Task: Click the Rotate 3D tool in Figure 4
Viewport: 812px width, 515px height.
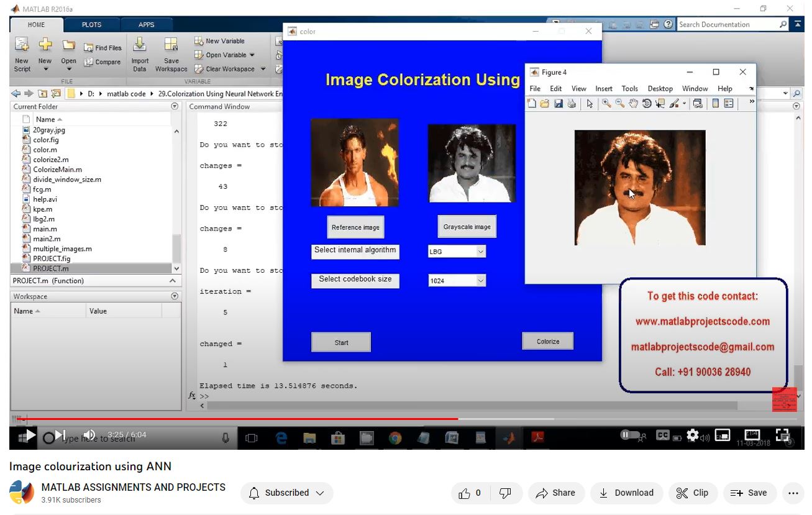Action: pos(647,104)
